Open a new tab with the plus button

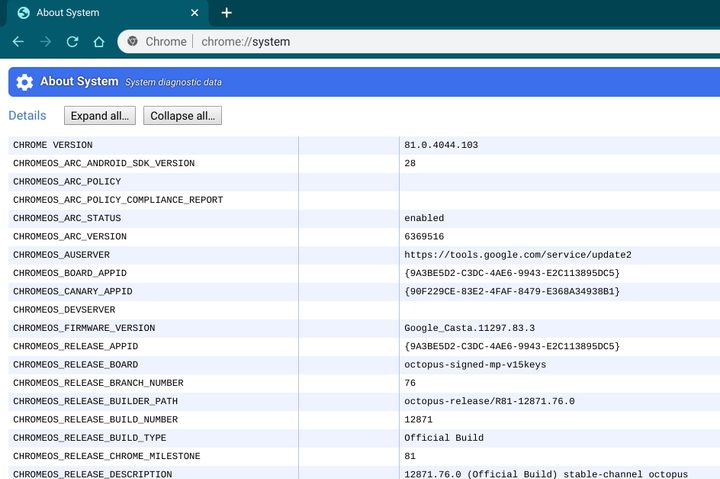[x=226, y=13]
